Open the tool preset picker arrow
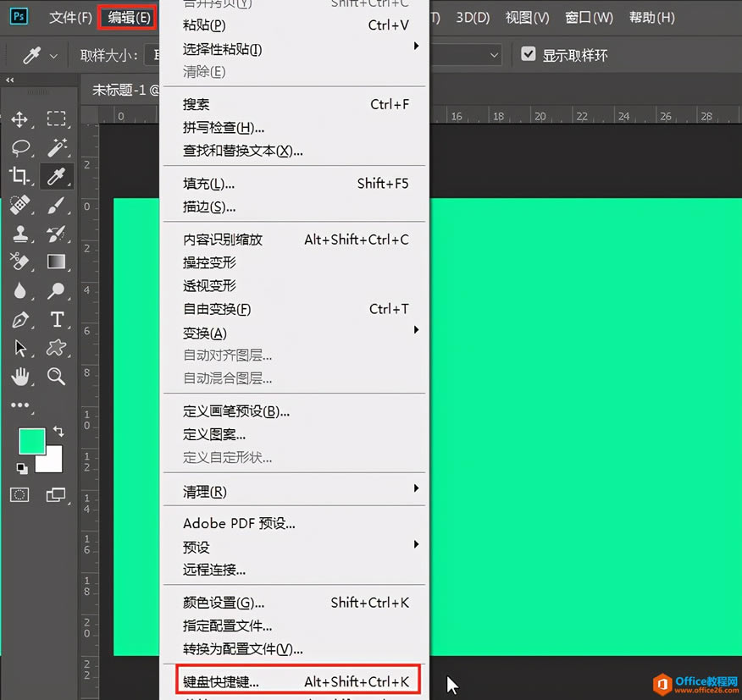 pos(54,56)
